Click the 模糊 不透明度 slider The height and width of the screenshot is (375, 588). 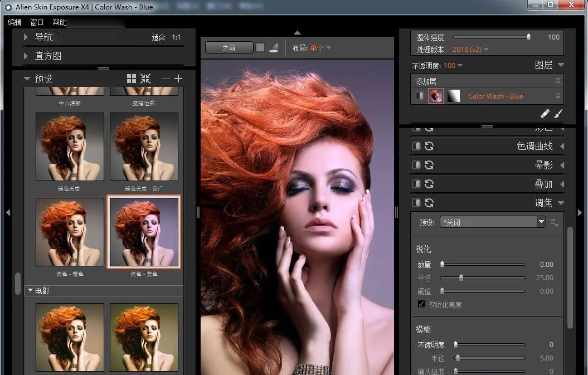[x=489, y=344]
